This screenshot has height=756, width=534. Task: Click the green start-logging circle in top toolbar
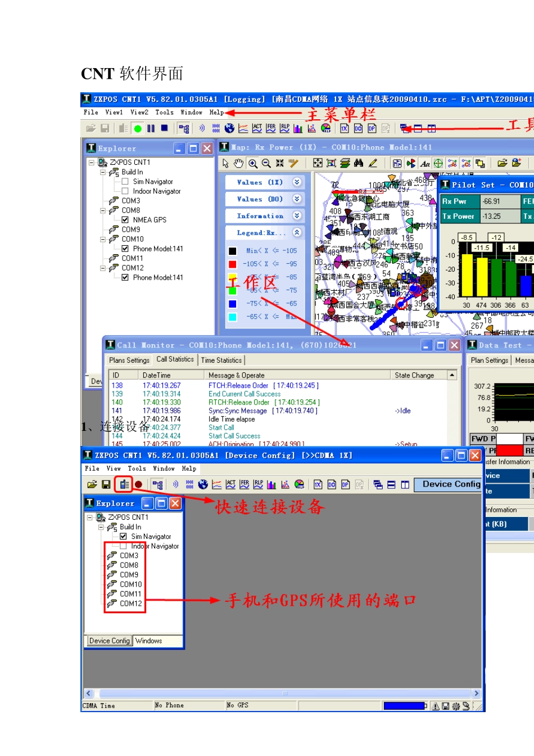click(x=138, y=129)
